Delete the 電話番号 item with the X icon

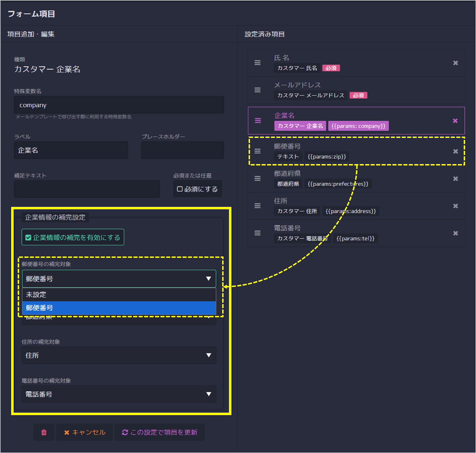455,233
